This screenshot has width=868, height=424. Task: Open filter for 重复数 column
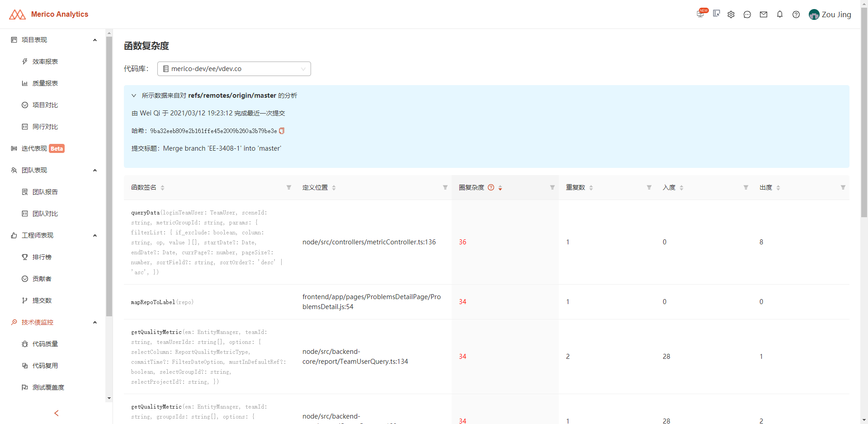coord(649,187)
